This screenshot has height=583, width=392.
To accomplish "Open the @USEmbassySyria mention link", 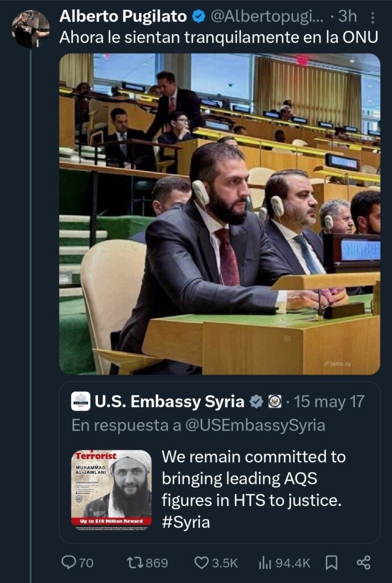I will [x=255, y=425].
